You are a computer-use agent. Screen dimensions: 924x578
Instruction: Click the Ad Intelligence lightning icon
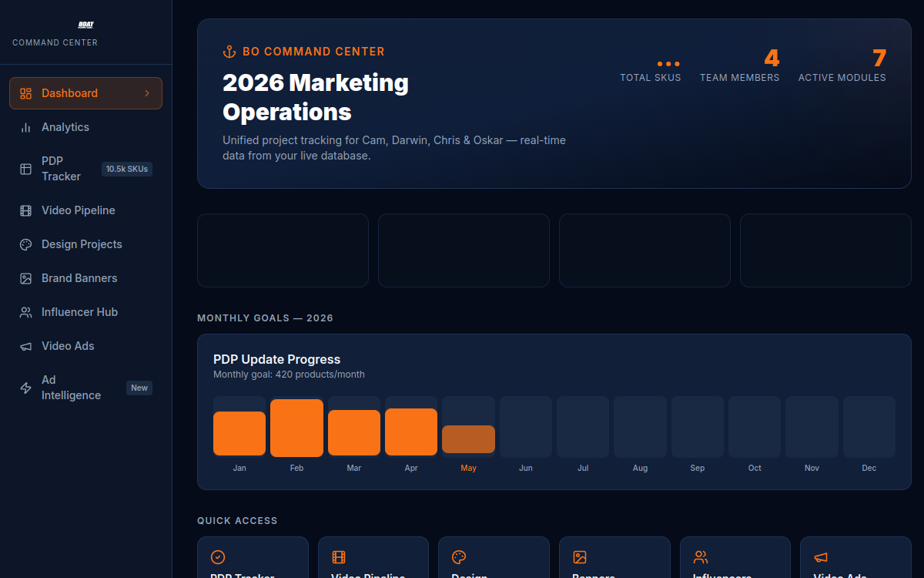point(25,388)
